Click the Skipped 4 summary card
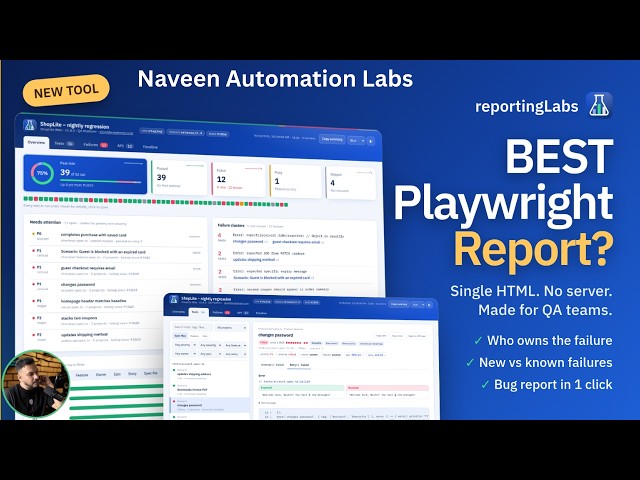The height and width of the screenshot is (480, 640). 351,183
